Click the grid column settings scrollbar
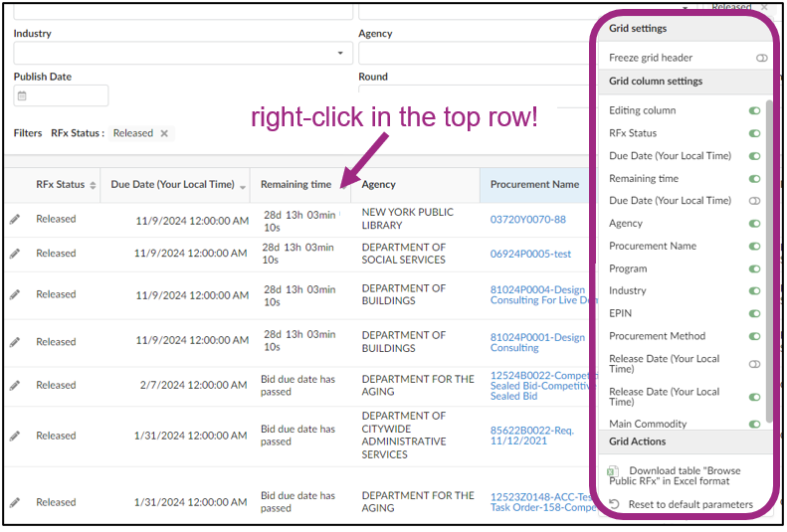Image resolution: width=787 pixels, height=532 pixels. tap(769, 261)
